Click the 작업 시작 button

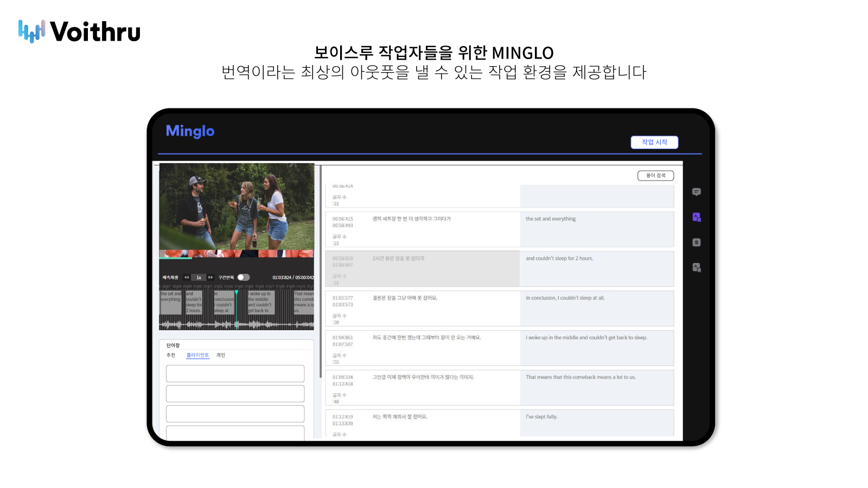pos(654,142)
